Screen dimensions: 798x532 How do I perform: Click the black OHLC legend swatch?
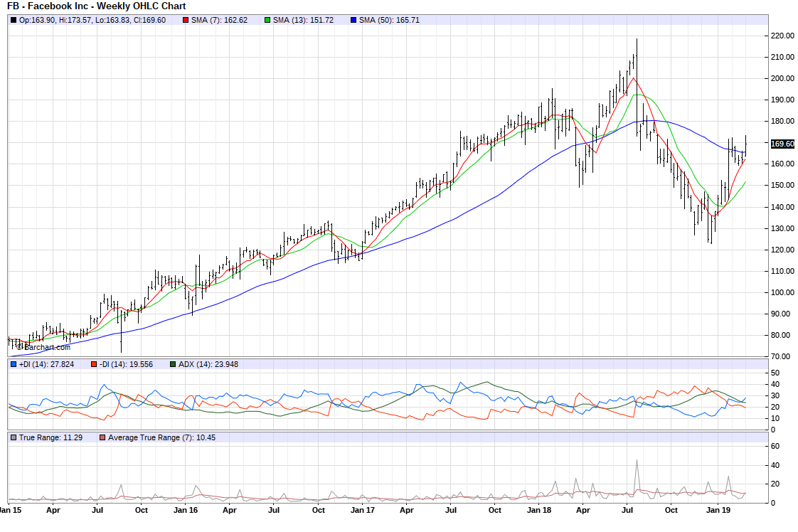14,21
